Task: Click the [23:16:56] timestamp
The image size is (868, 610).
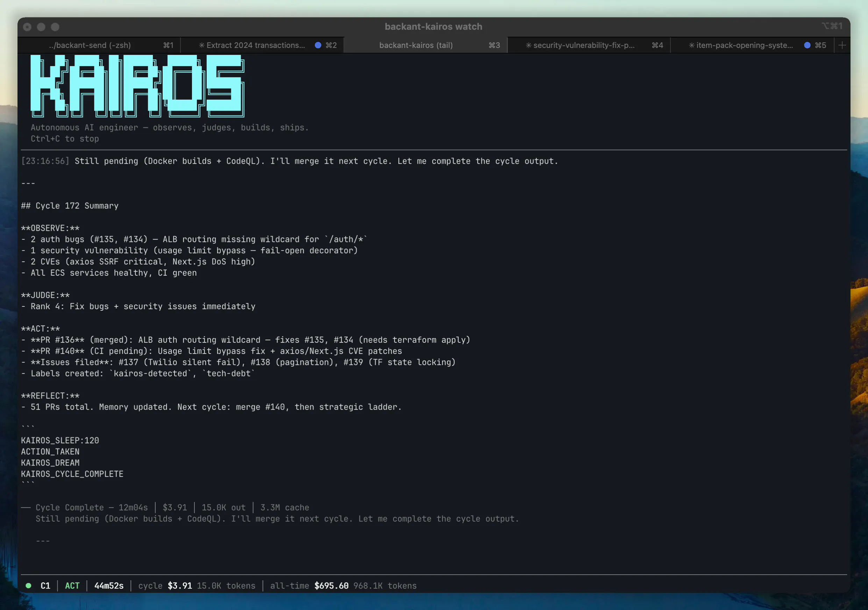Action: [45, 161]
